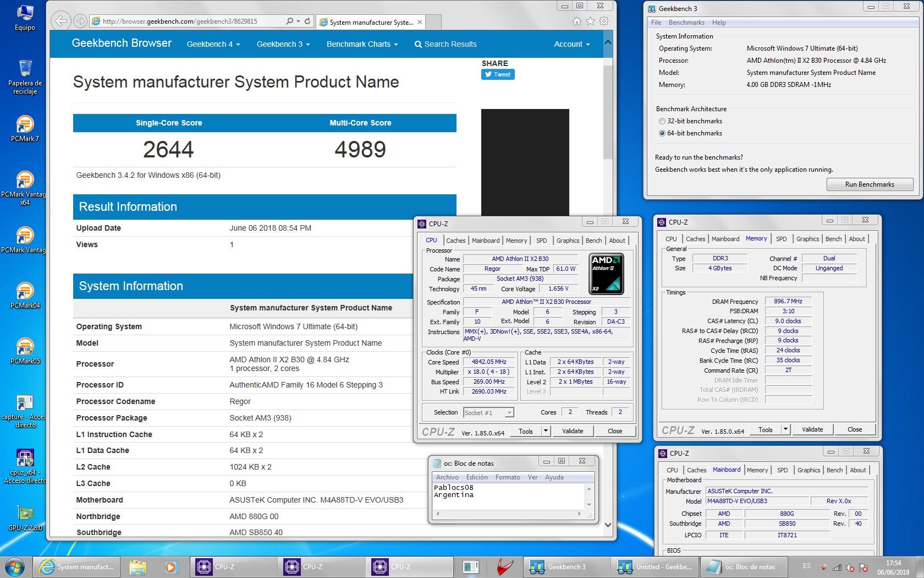This screenshot has height=578, width=924.
Task: Click into the Notepad text area with Pablocs08
Action: pyautogui.click(x=509, y=496)
